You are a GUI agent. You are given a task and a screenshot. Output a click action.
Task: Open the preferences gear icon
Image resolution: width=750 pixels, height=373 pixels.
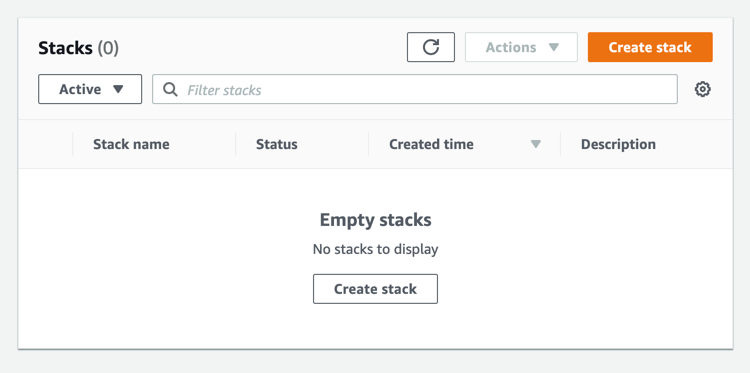click(x=702, y=89)
